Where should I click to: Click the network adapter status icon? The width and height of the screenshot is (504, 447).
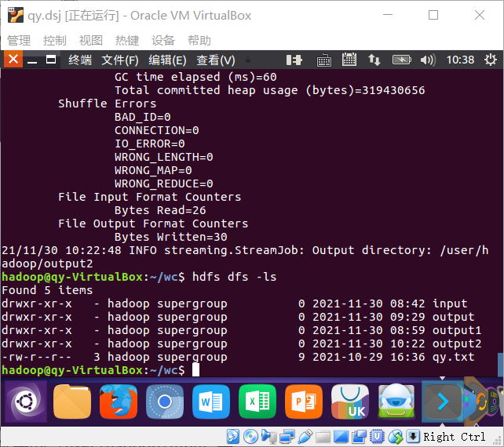(287, 437)
